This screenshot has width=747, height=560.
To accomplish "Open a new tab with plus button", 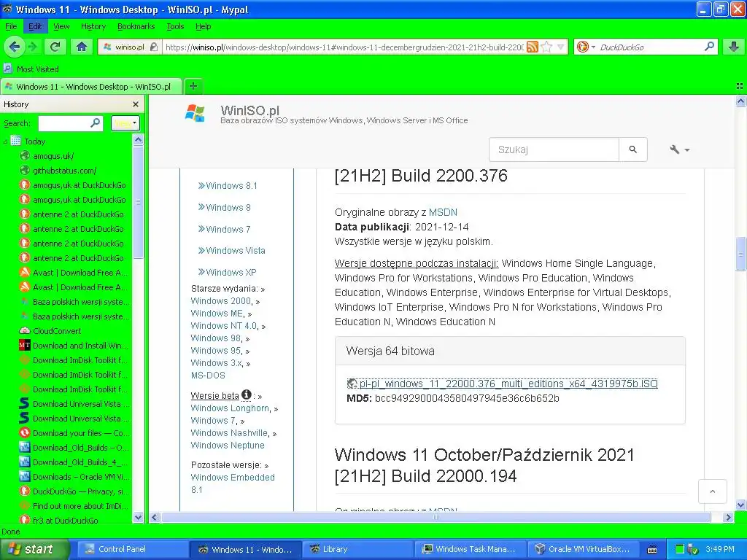I will click(x=193, y=86).
